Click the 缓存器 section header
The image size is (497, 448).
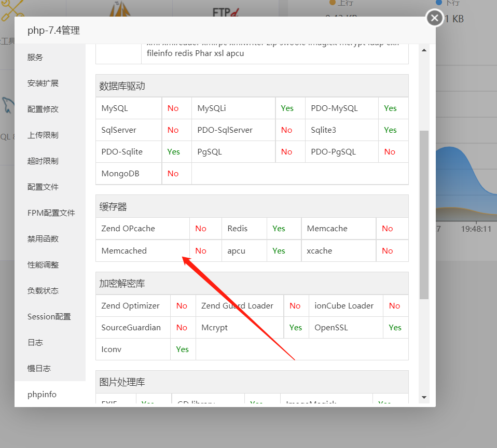252,206
